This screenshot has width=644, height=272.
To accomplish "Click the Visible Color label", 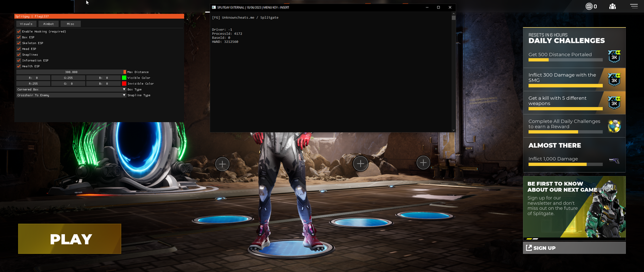I will [x=139, y=78].
